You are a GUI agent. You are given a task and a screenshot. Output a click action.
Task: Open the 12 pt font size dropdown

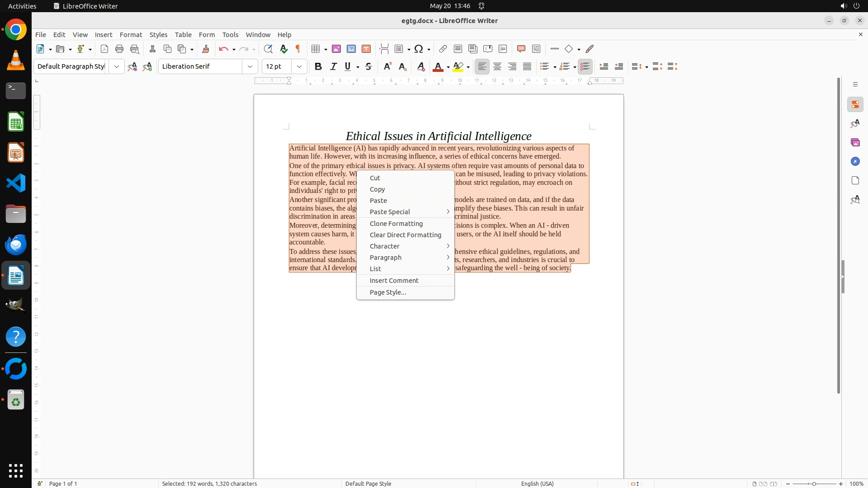(x=299, y=67)
